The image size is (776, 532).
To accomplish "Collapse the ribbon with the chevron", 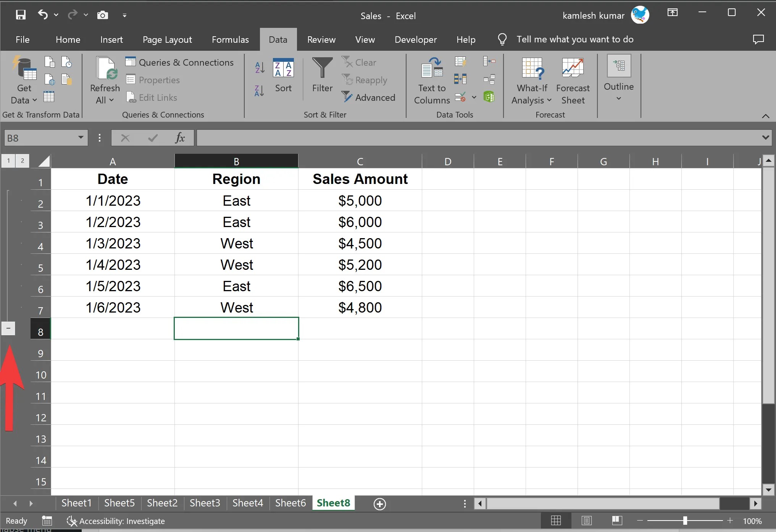I will [x=766, y=116].
